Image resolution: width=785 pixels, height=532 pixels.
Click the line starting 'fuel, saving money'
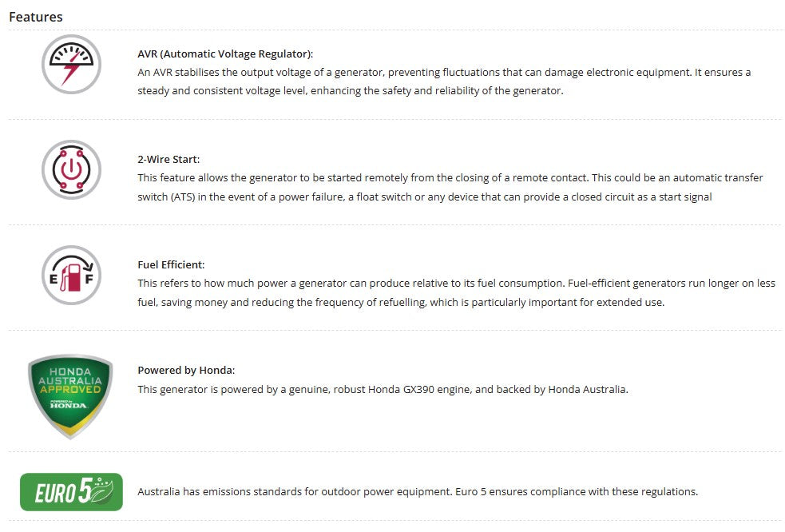coord(401,302)
